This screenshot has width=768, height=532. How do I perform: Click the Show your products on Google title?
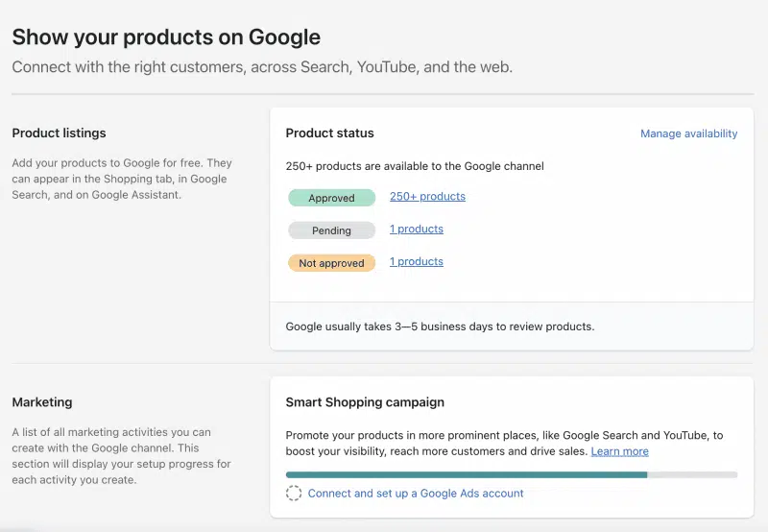[166, 37]
